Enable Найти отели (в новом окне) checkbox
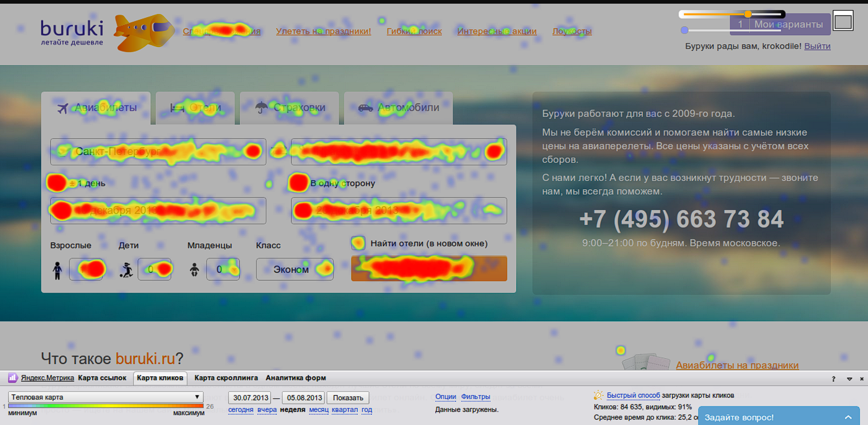Viewport: 868px width, 425px height. click(358, 243)
